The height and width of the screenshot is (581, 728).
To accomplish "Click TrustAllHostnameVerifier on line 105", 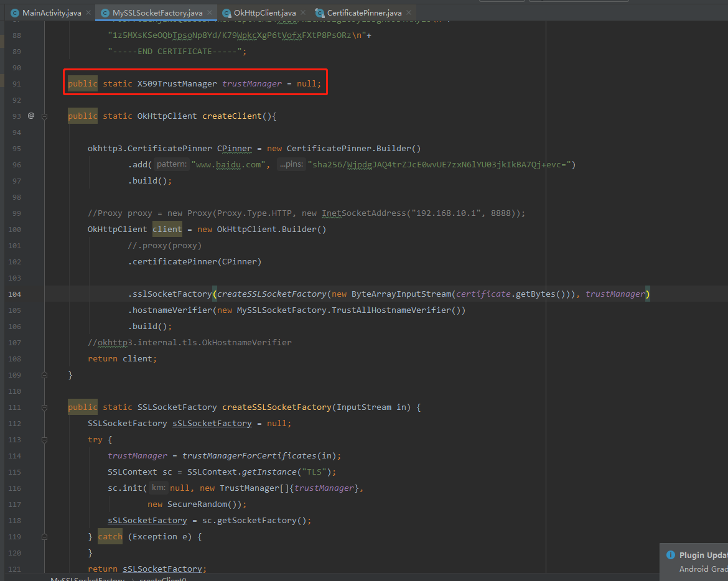I will (391, 310).
